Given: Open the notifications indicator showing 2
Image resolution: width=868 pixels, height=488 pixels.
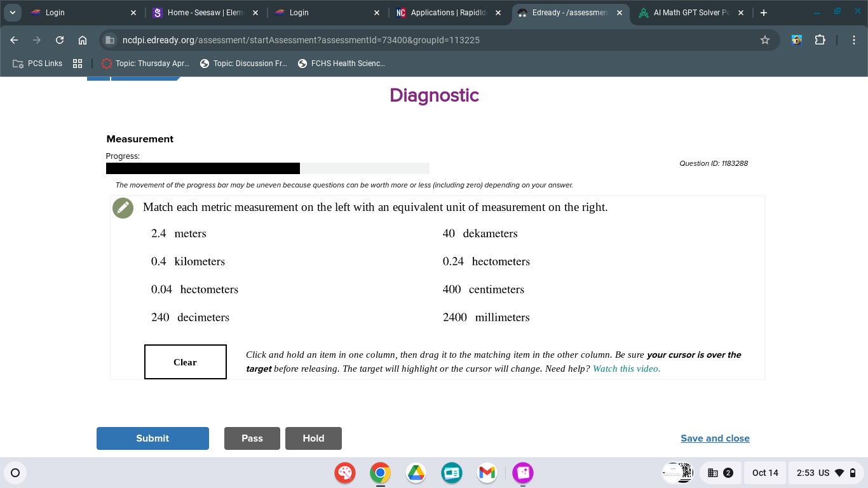Looking at the screenshot, I should click(721, 473).
